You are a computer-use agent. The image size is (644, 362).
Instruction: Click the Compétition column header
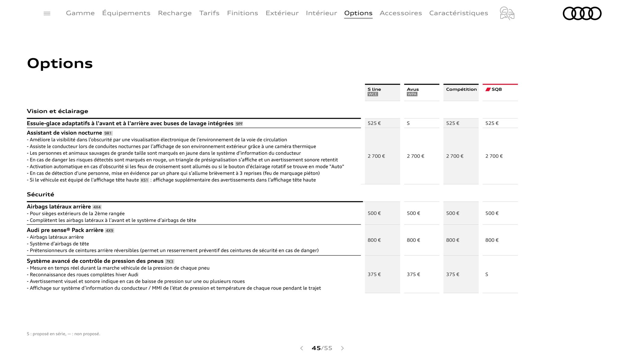[x=461, y=92]
